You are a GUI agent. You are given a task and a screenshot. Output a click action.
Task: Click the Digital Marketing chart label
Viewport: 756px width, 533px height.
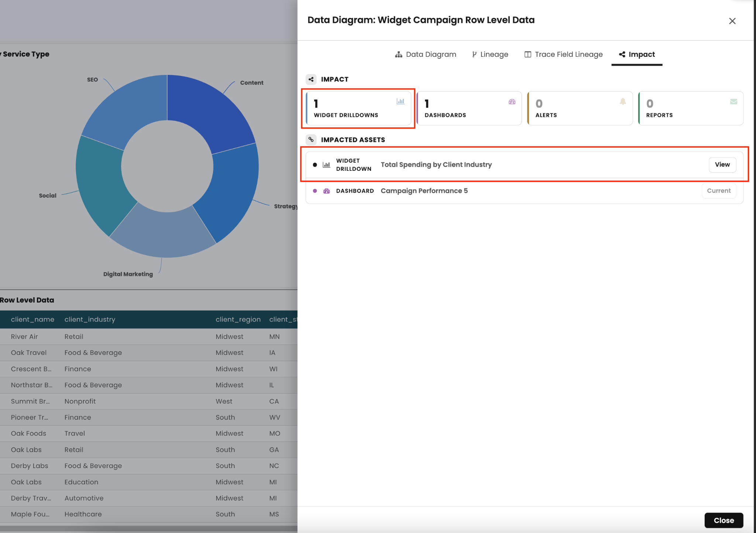tap(128, 274)
